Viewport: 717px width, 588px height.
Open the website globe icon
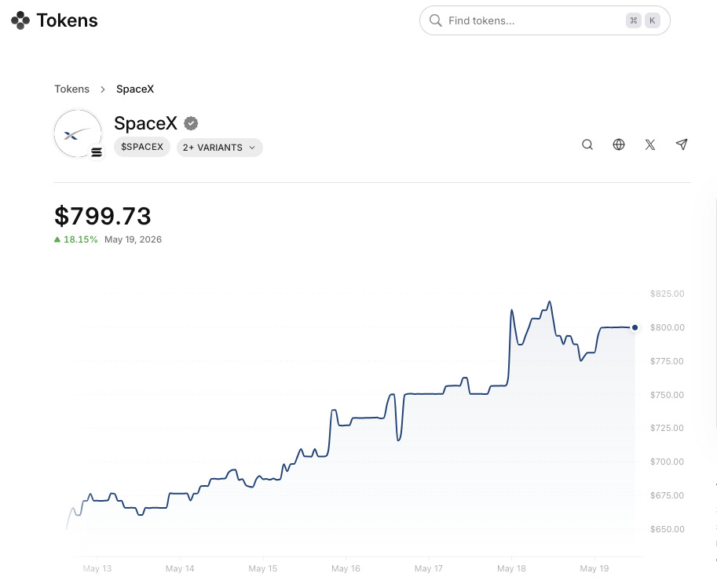[x=619, y=145]
